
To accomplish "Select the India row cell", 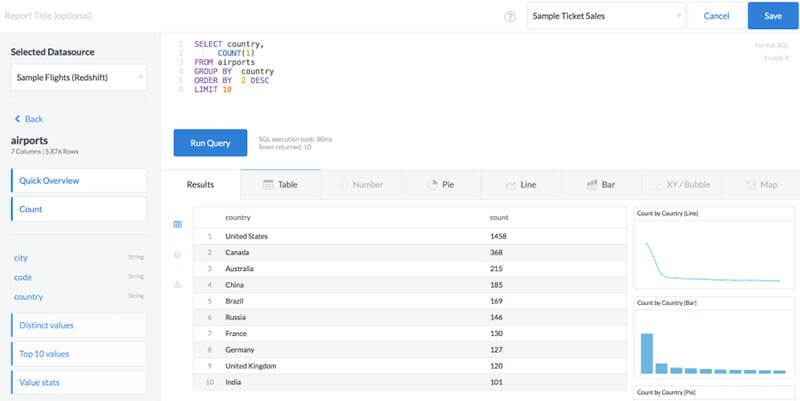I will [233, 382].
